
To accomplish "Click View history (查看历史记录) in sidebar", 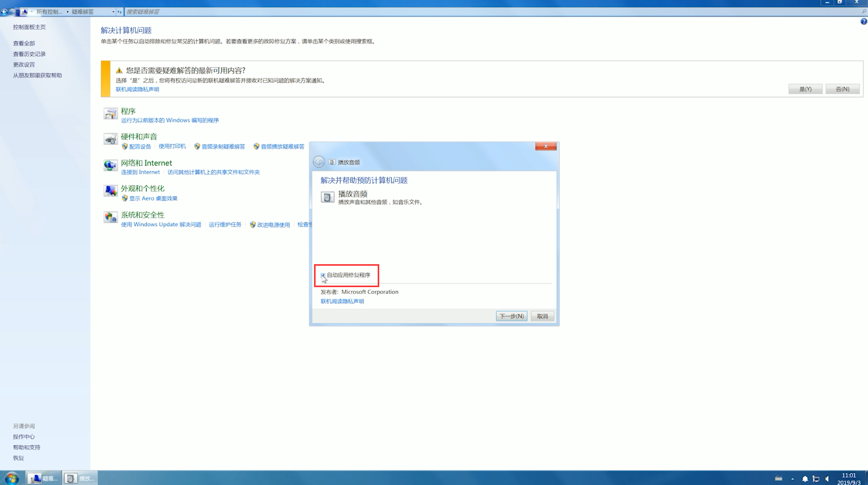I will pyautogui.click(x=29, y=54).
